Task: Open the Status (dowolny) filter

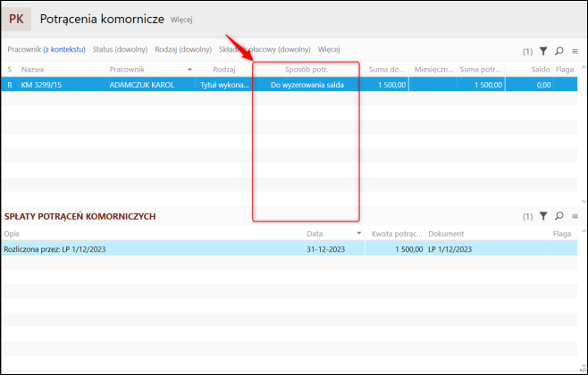Action: pyautogui.click(x=120, y=49)
